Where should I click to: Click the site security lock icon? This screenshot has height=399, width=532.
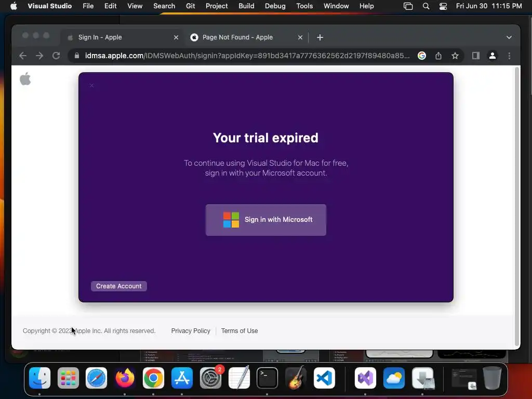(x=77, y=56)
